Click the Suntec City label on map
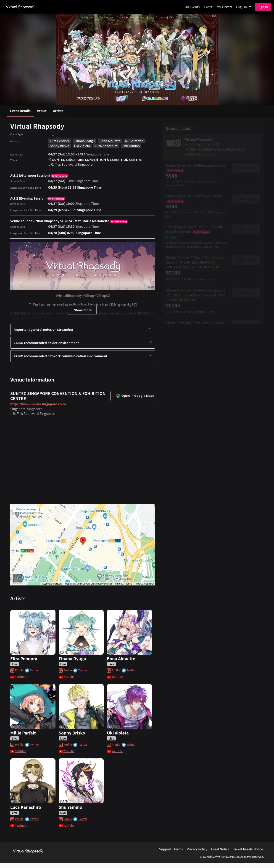The width and height of the screenshot is (274, 868). pyautogui.click(x=83, y=527)
